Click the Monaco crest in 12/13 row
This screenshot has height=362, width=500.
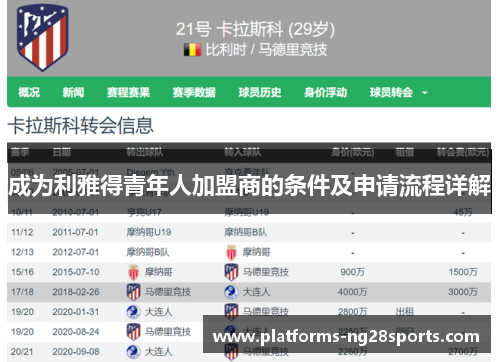click(x=231, y=252)
